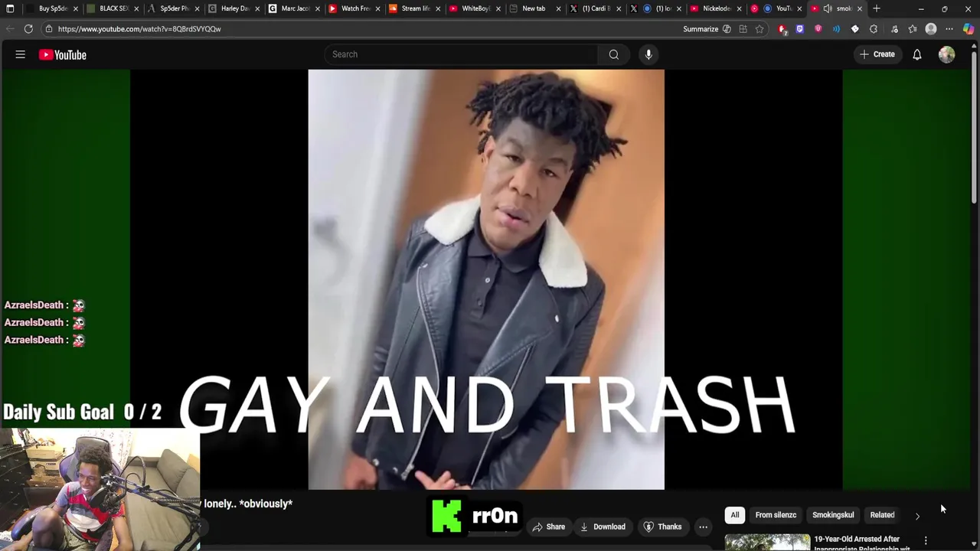Open browser Settings and more menu

tap(949, 29)
